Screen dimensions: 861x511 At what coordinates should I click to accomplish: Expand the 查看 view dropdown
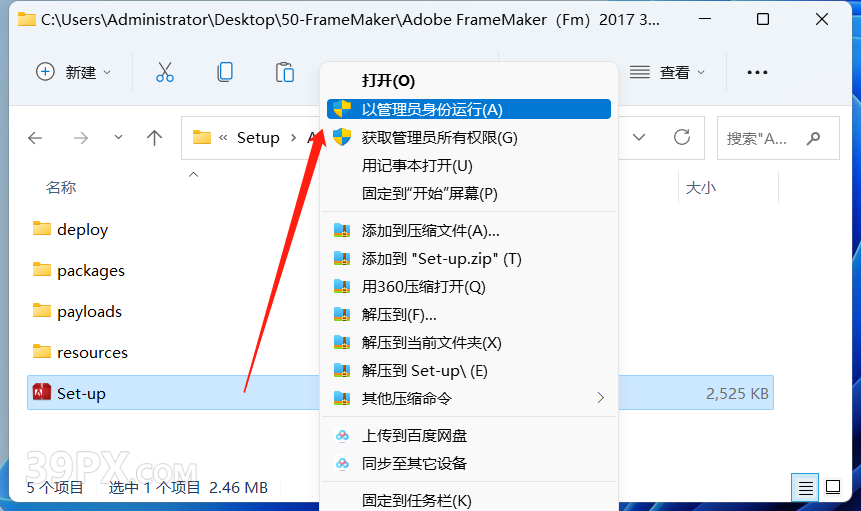[x=667, y=72]
